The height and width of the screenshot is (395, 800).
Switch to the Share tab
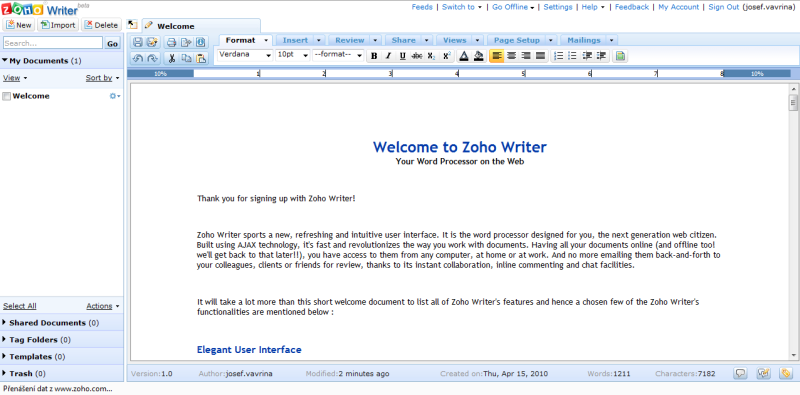404,40
